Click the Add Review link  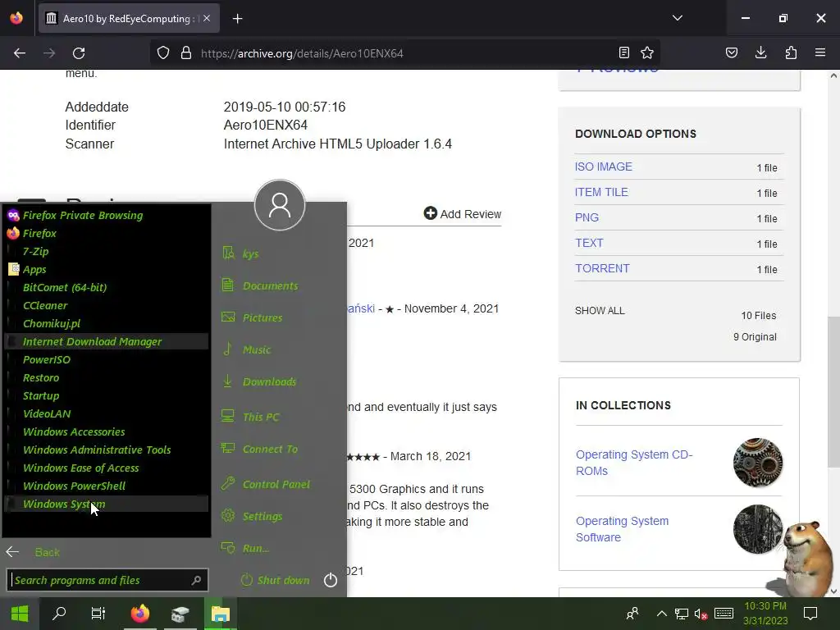coord(463,214)
